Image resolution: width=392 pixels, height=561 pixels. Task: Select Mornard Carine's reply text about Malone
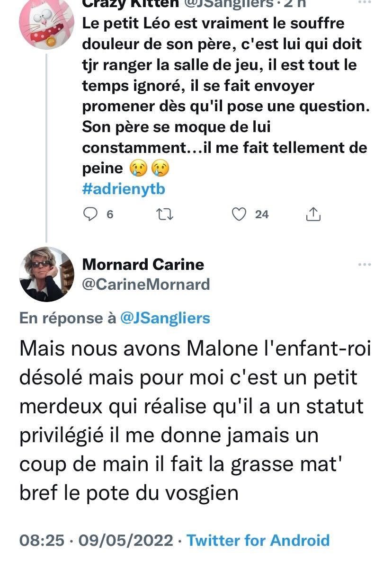coord(194,420)
